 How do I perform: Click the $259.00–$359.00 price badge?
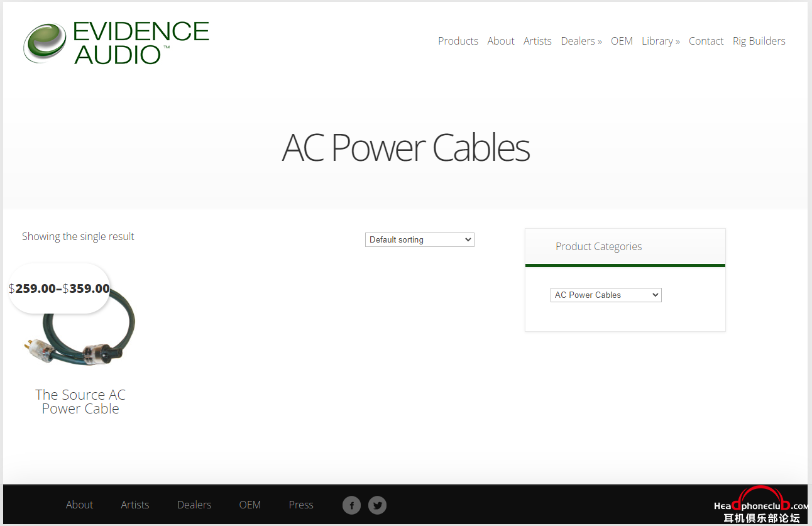click(x=59, y=288)
